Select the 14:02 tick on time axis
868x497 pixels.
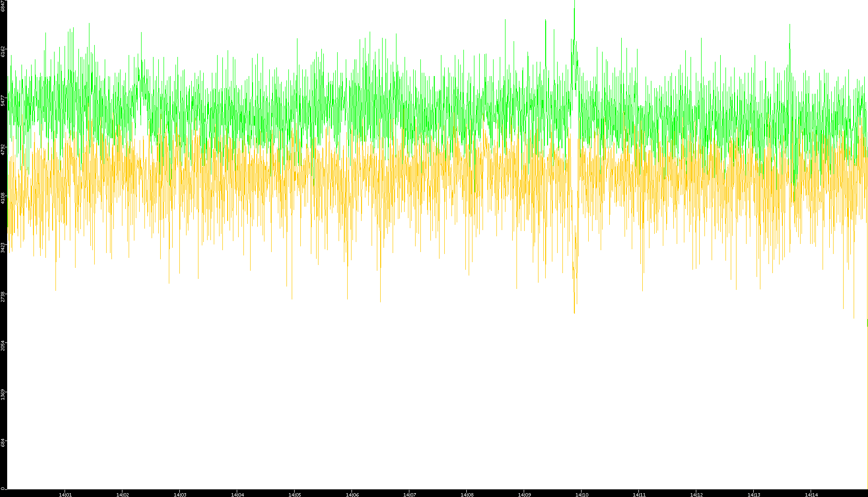122,494
